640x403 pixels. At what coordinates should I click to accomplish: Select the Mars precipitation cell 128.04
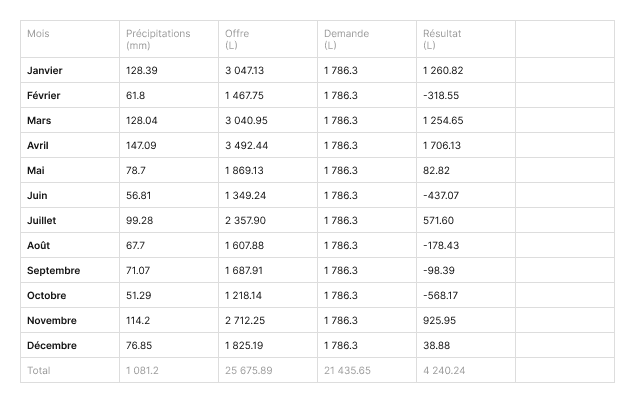pos(142,121)
